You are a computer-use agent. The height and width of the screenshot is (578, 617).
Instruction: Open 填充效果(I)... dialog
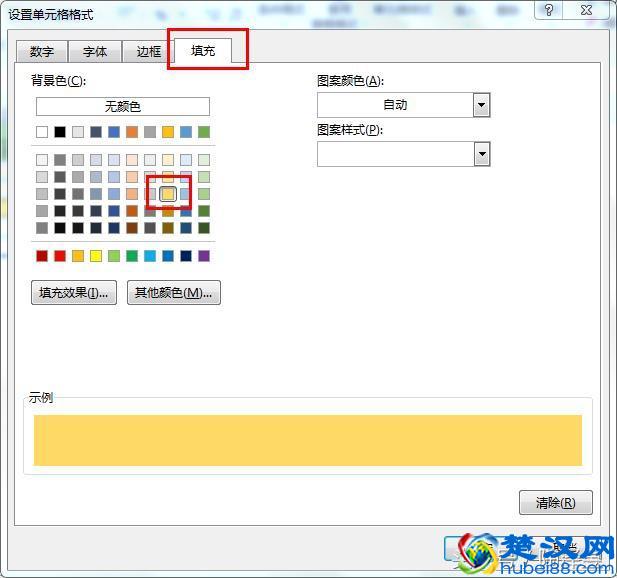point(74,292)
